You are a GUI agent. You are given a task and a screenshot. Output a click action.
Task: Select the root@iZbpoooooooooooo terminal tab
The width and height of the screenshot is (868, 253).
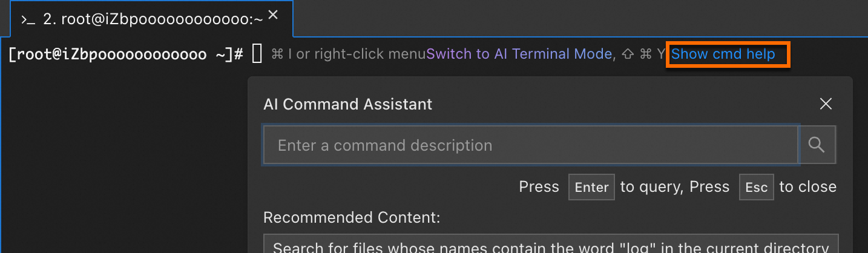tap(153, 19)
